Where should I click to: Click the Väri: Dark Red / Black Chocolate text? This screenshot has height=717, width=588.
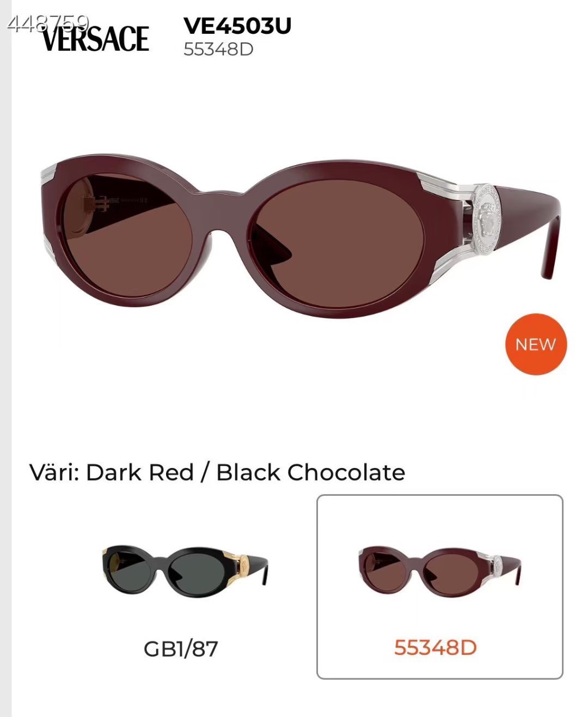(217, 472)
